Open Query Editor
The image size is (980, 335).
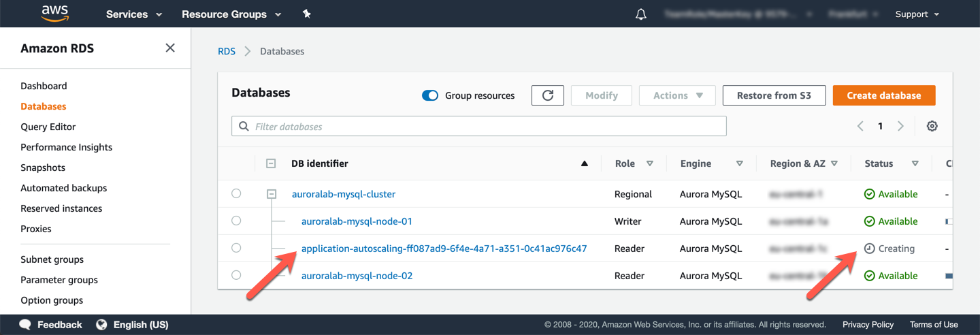(48, 127)
